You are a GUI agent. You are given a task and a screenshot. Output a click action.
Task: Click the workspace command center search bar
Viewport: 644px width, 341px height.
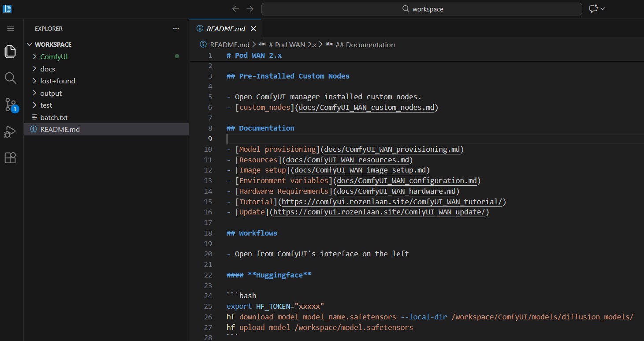[x=421, y=9]
